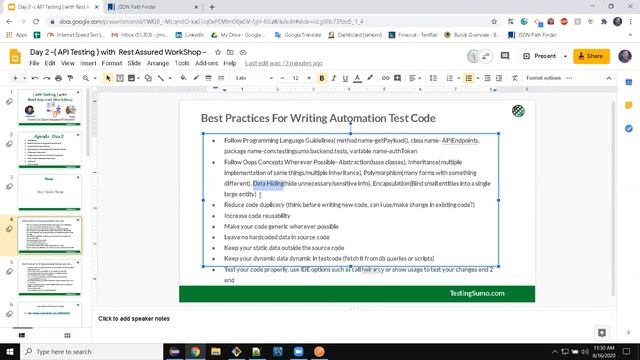Open the Tools menu
The height and width of the screenshot is (360, 640).
coord(182,63)
